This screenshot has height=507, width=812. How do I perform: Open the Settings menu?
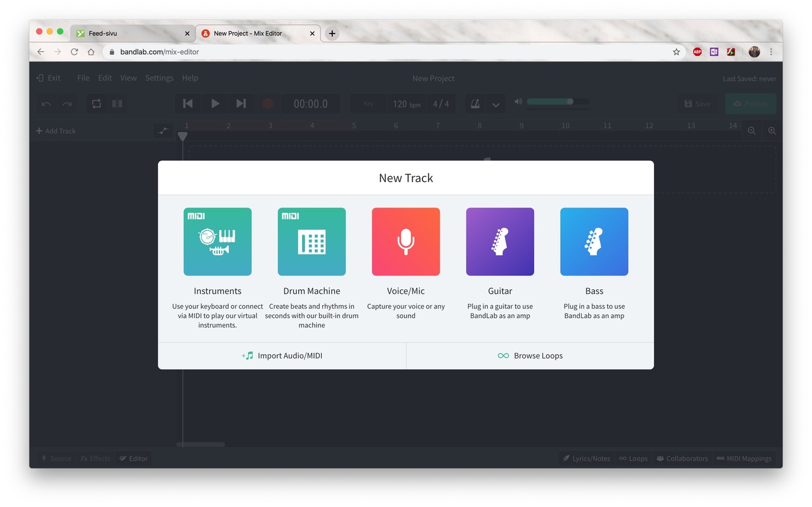point(159,78)
